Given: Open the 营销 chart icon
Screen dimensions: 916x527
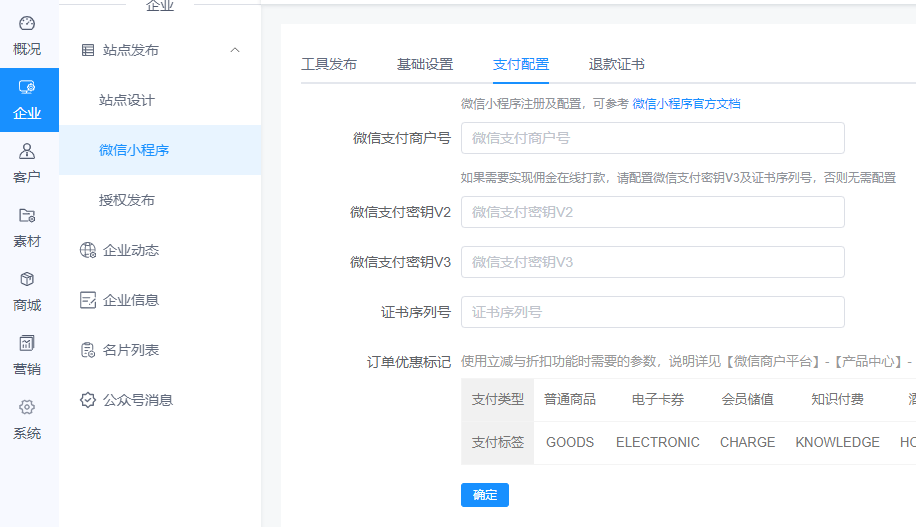Looking at the screenshot, I should (27, 343).
